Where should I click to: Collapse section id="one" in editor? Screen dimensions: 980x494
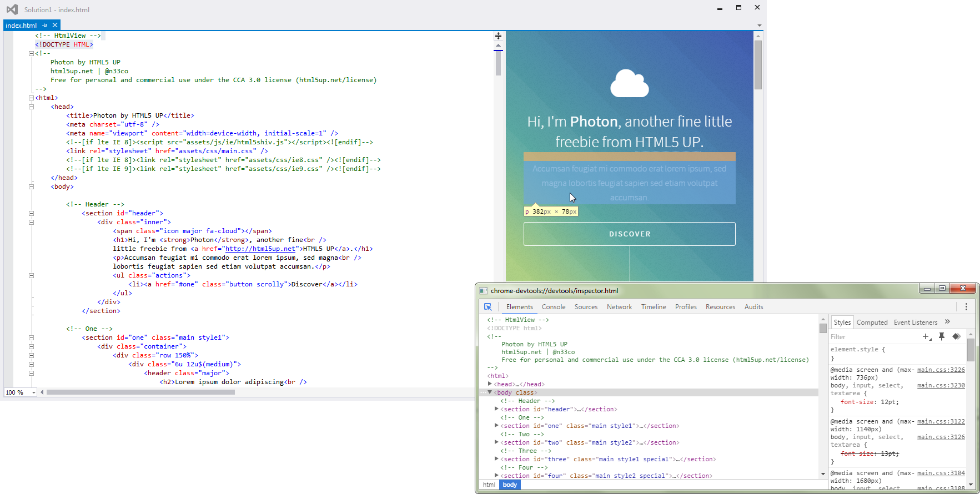pyautogui.click(x=31, y=337)
